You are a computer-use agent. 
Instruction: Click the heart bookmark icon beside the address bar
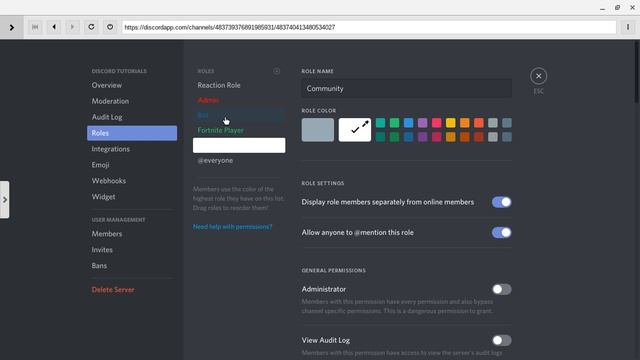[x=110, y=27]
